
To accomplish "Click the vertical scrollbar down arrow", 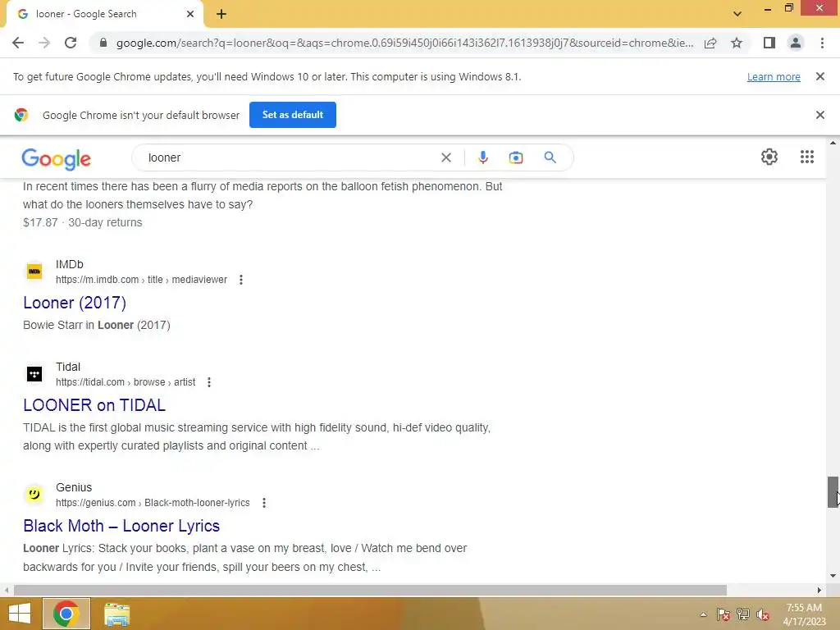I will pyautogui.click(x=833, y=576).
